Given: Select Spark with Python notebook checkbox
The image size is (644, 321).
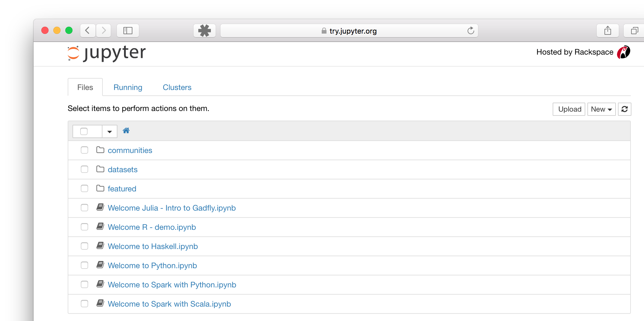Looking at the screenshot, I should (84, 284).
